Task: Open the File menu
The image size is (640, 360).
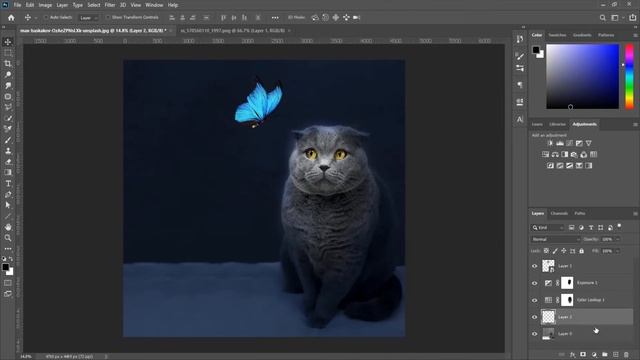Action: 17,5
